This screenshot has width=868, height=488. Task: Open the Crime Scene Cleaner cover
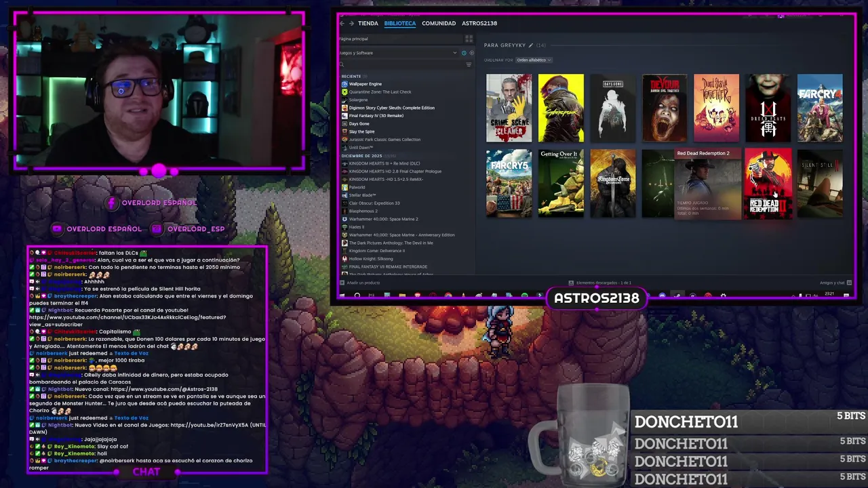pyautogui.click(x=509, y=108)
